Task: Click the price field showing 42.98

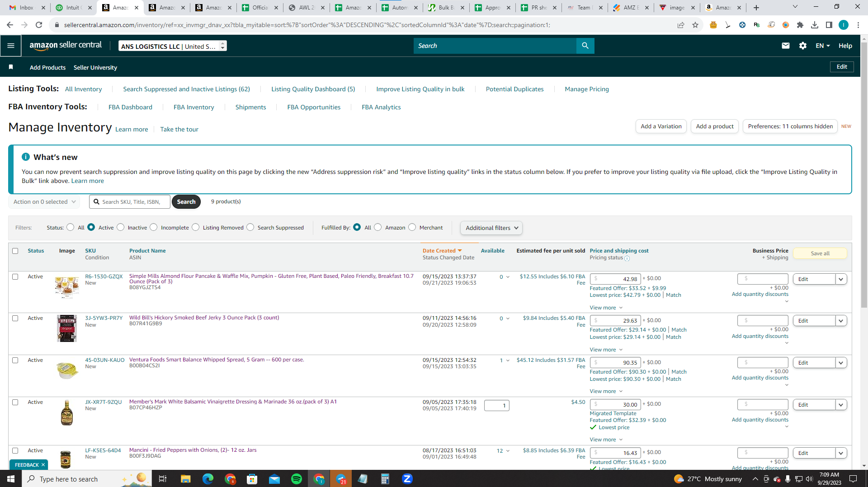Action: point(615,279)
